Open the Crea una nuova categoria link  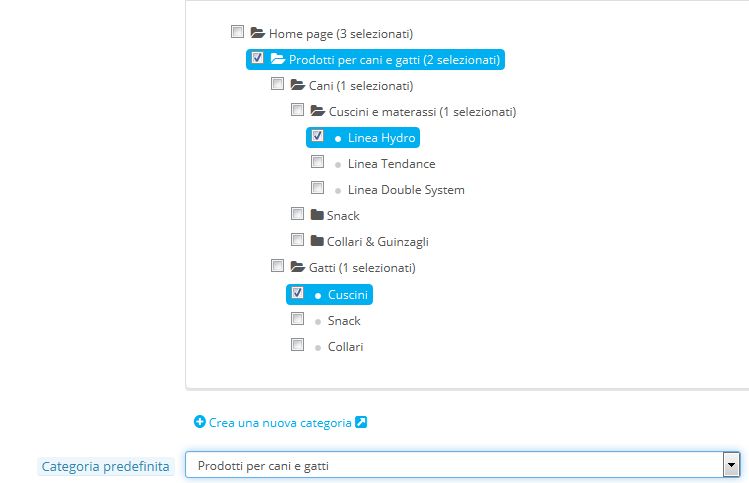(x=280, y=423)
